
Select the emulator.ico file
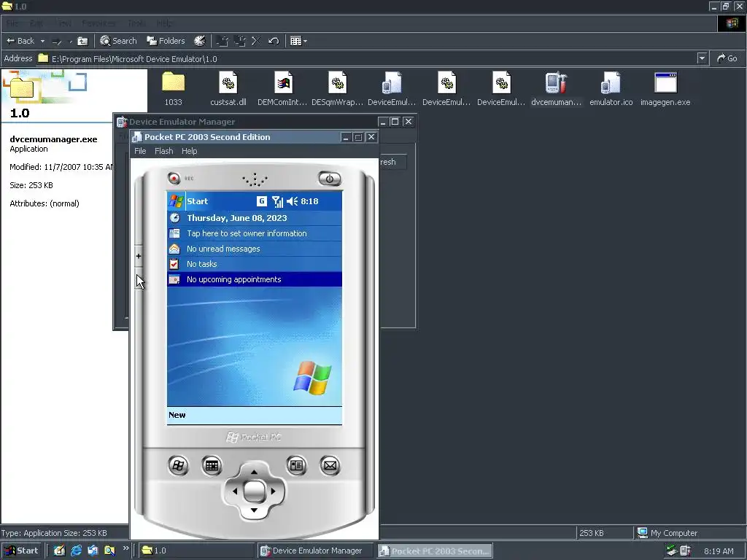pyautogui.click(x=611, y=88)
